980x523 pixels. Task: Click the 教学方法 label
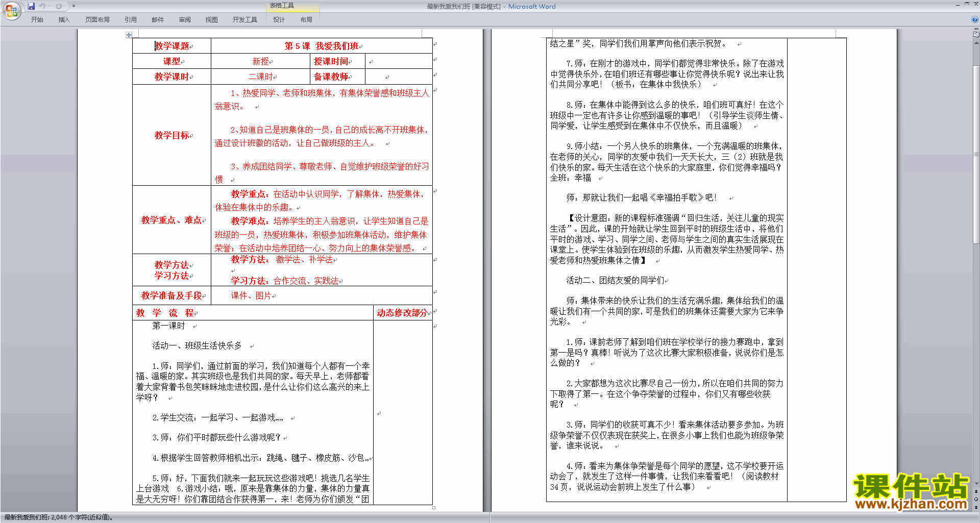pos(172,265)
